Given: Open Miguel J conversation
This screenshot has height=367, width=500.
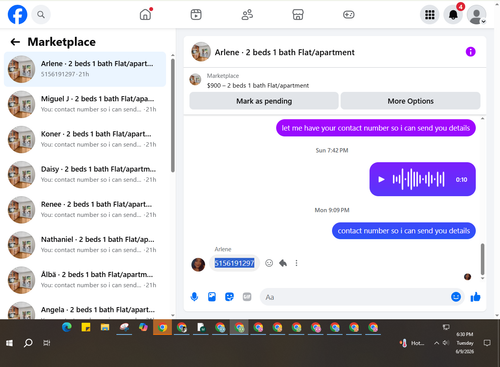Looking at the screenshot, I should click(85, 104).
